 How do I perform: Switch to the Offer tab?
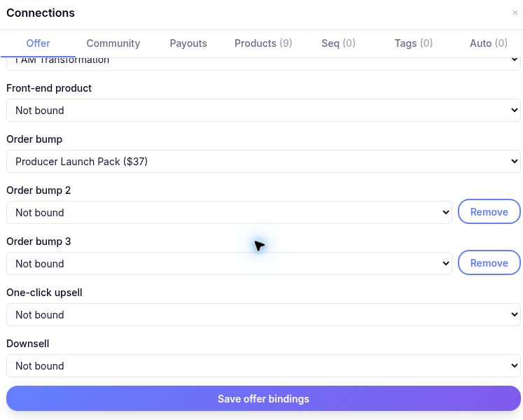pos(38,43)
